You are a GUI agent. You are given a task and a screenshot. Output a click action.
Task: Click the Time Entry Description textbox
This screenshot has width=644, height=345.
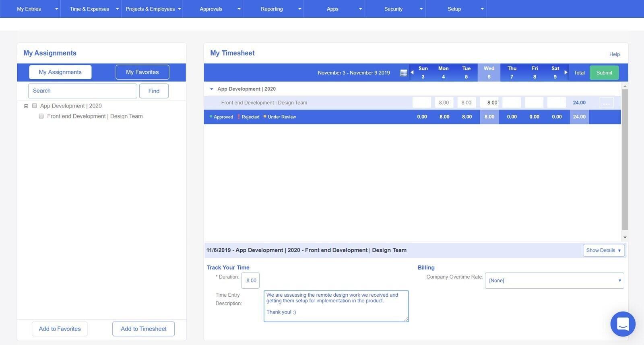point(336,306)
